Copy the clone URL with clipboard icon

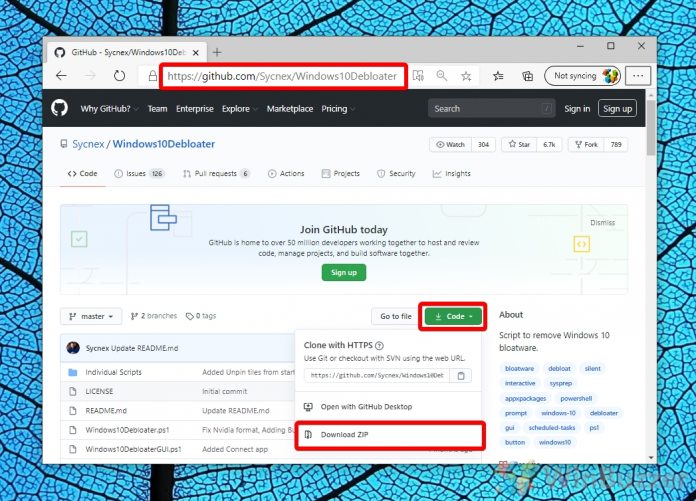tap(461, 376)
